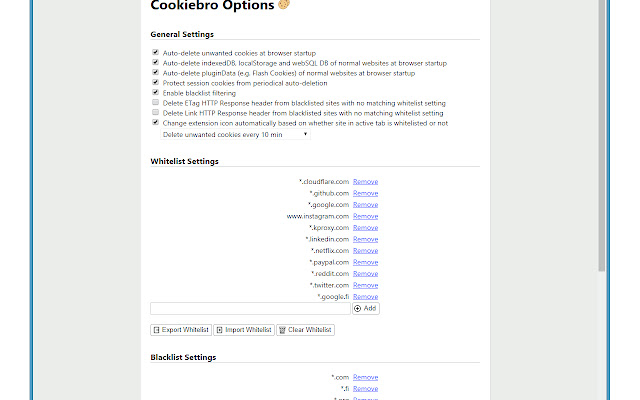Remove *.com from blacklist
This screenshot has height=400, width=640.
point(365,377)
